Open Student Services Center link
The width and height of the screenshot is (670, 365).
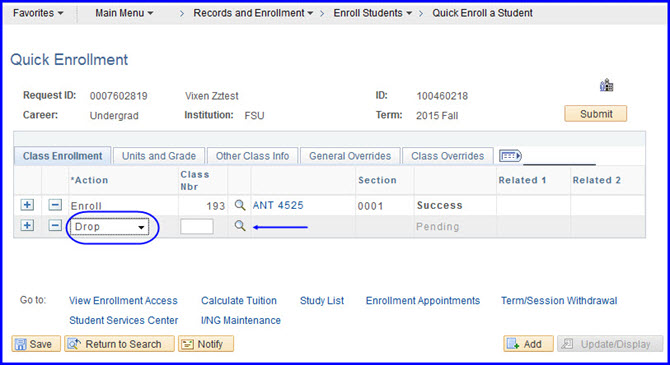pos(123,320)
